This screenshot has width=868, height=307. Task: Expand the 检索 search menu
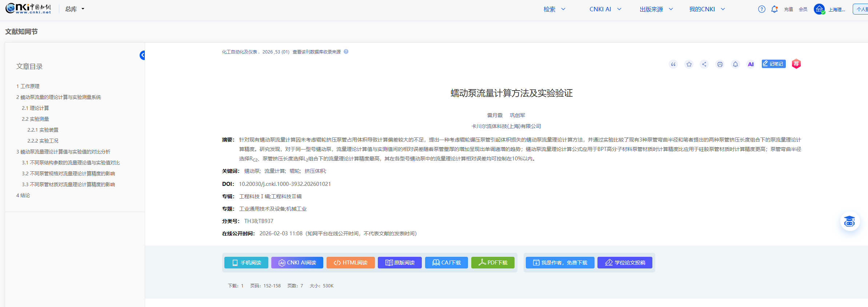(554, 9)
